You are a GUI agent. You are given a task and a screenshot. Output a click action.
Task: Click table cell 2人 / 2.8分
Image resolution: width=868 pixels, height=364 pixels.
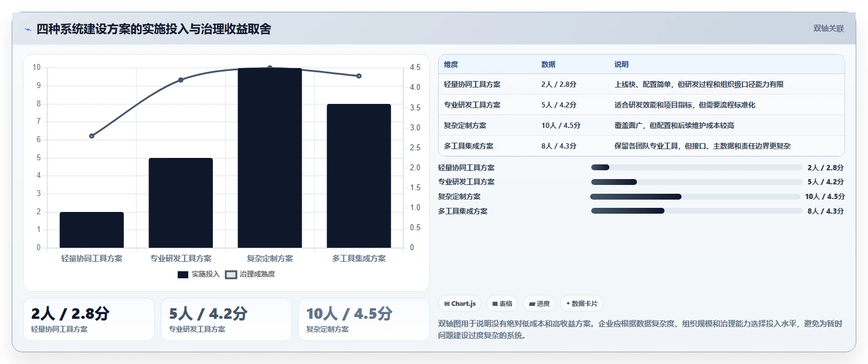559,84
